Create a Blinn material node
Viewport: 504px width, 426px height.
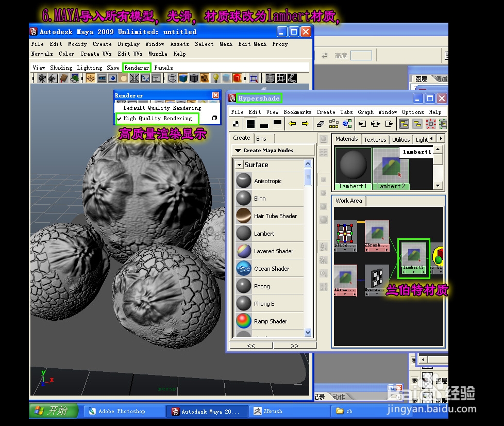(270, 199)
